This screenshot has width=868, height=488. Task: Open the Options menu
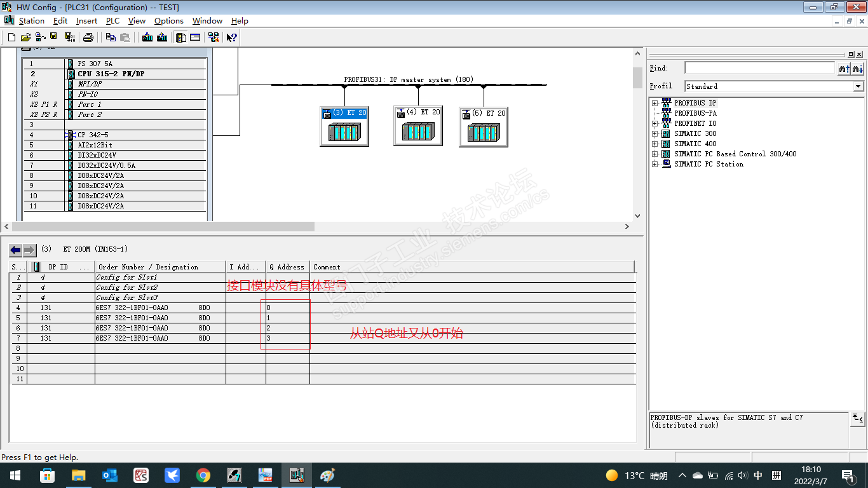click(x=169, y=21)
